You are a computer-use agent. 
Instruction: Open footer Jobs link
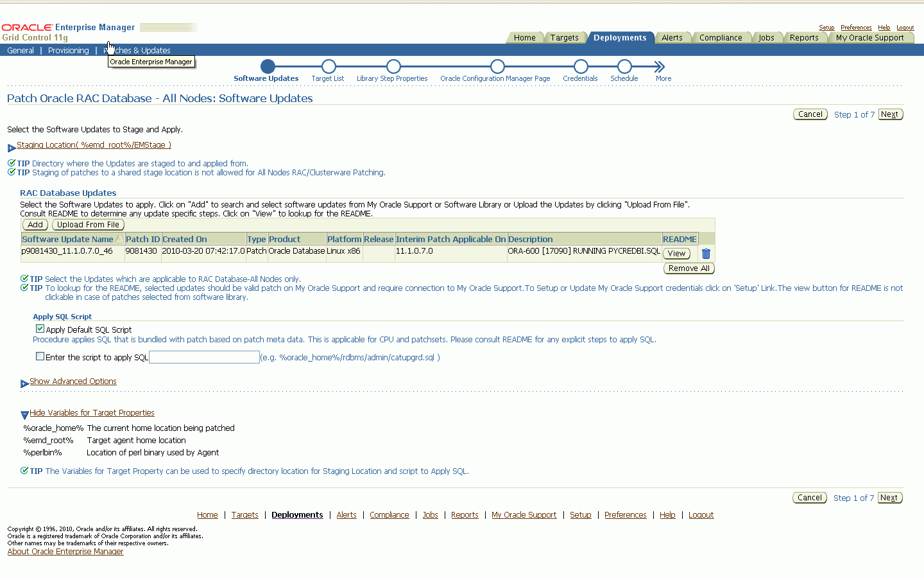(430, 515)
